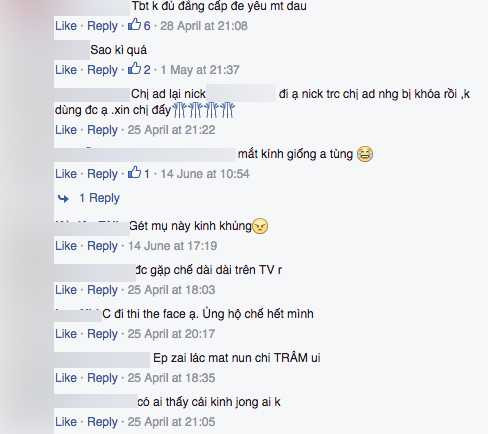The height and width of the screenshot is (434, 488).
Task: Open timestamp '1 May at 21:37'
Action: [200, 70]
